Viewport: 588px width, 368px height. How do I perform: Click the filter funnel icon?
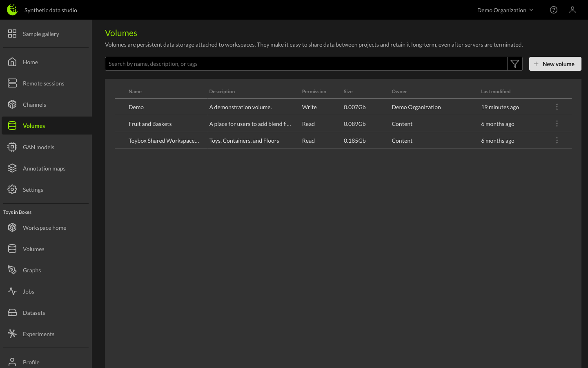pos(514,64)
